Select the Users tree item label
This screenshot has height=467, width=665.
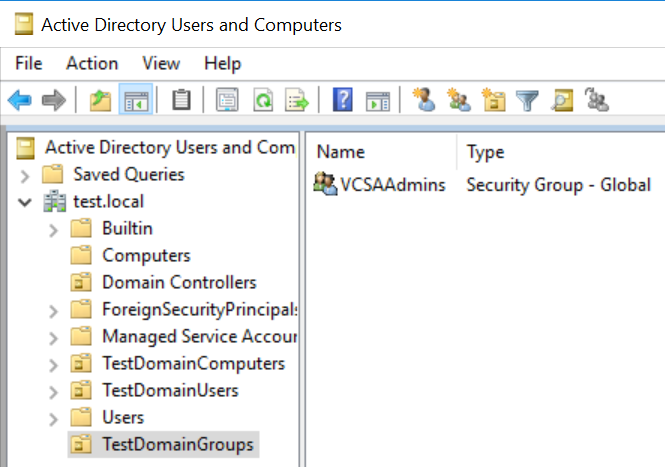[x=123, y=417]
